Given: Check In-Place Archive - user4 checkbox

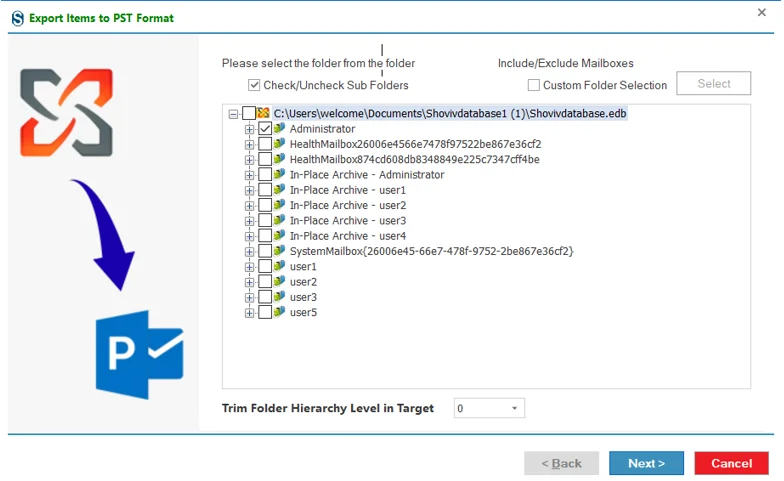Looking at the screenshot, I should point(265,236).
